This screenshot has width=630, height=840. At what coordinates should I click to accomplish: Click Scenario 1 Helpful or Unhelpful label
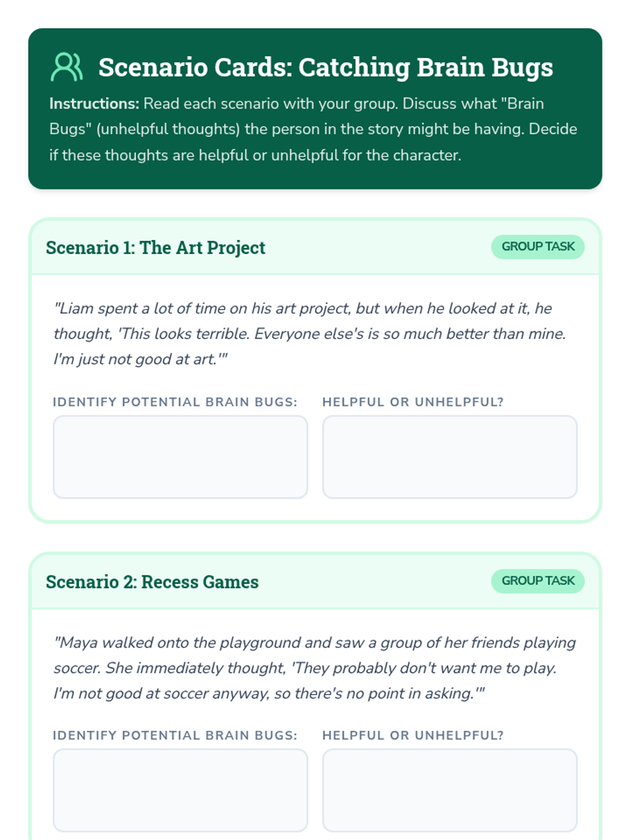tap(413, 402)
